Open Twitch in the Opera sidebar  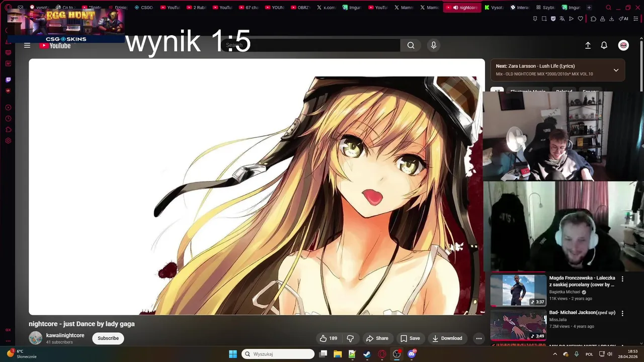[8, 79]
